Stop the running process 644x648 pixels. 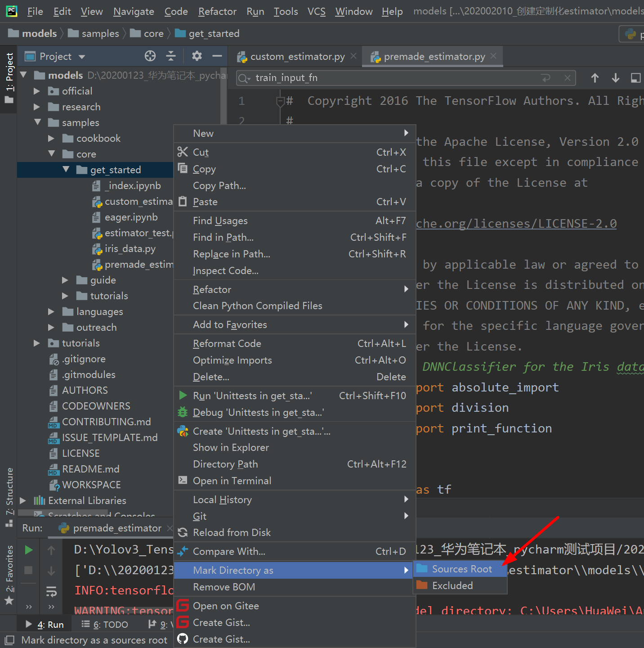tap(28, 570)
